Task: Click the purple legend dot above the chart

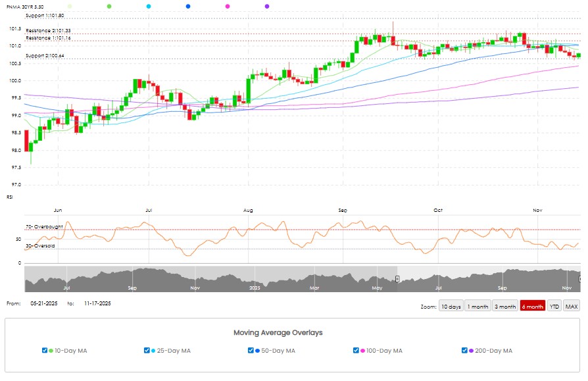Action: 266,6
